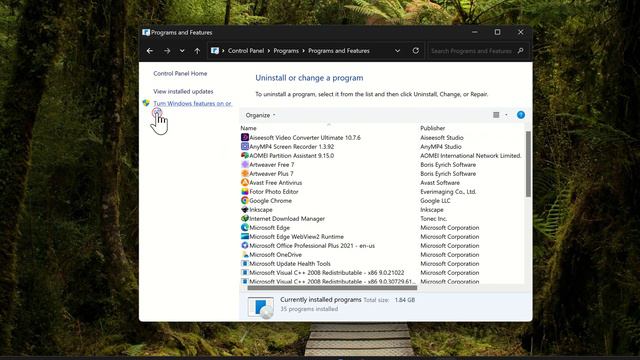640x360 pixels.
Task: Select Avast Free Antivirus icon
Action: (x=244, y=182)
